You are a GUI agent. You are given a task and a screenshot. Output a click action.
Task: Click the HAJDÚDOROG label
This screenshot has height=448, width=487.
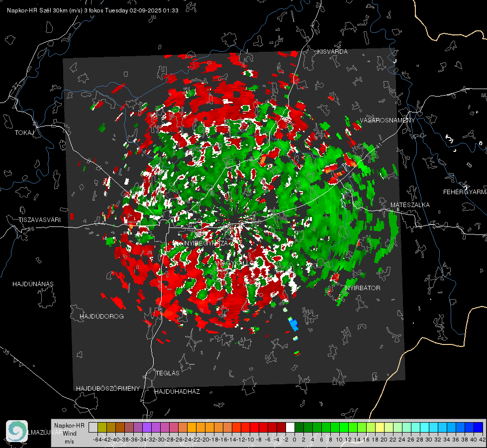click(101, 317)
